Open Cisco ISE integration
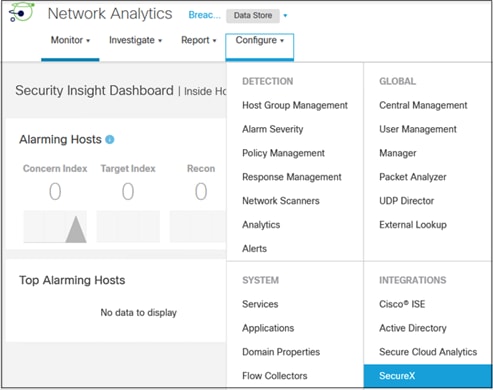 (402, 304)
